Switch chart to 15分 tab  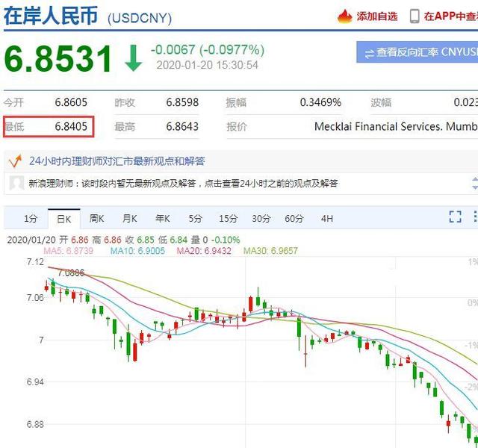229,219
